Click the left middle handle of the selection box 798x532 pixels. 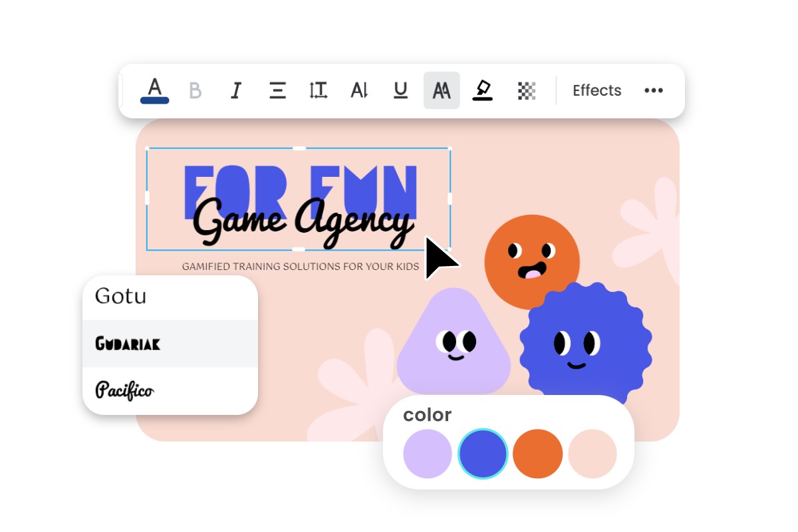[x=147, y=198]
